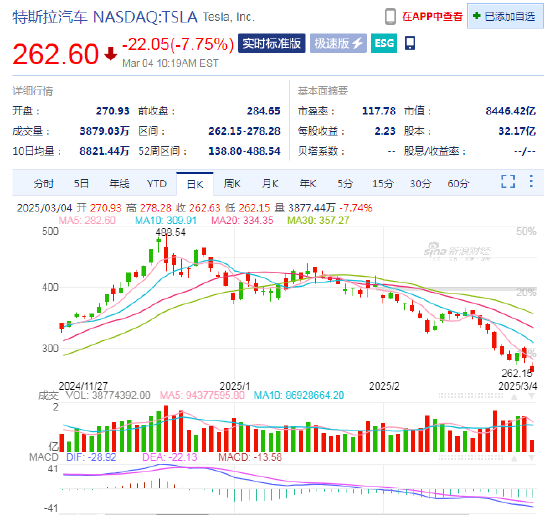Click the 股本 value 32.17亿
The image size is (550, 515).
[x=517, y=131]
